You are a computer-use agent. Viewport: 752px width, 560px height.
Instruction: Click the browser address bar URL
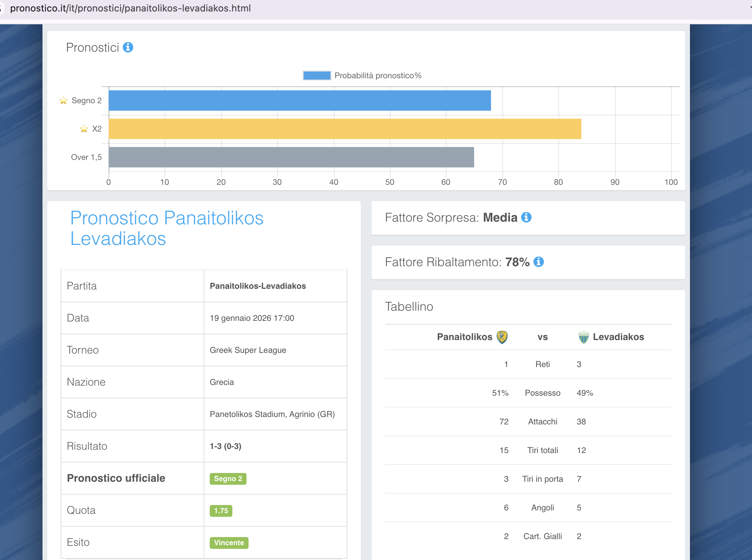tap(131, 8)
